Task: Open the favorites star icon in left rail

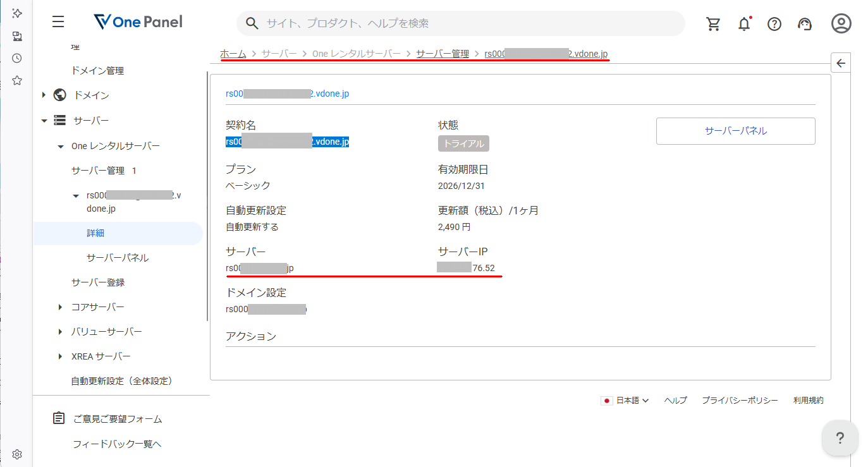Action: [16, 80]
